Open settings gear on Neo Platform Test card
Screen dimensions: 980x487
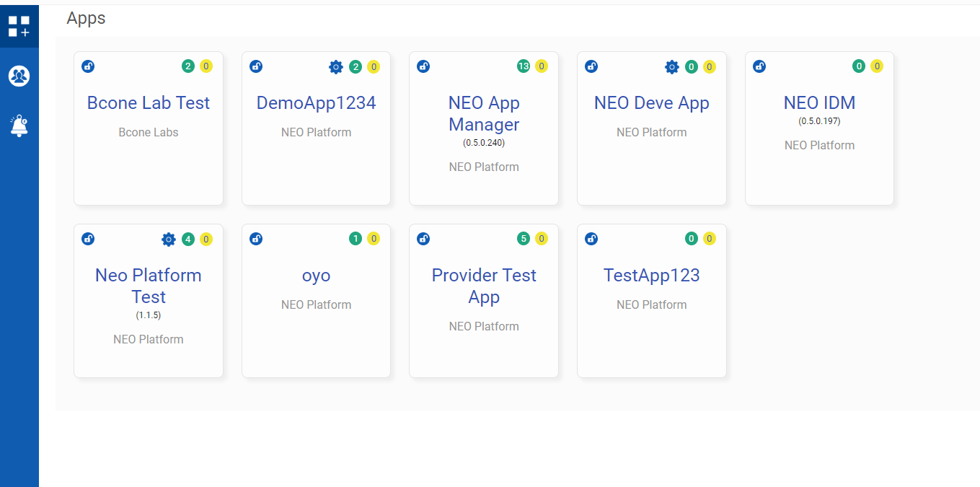click(x=169, y=240)
